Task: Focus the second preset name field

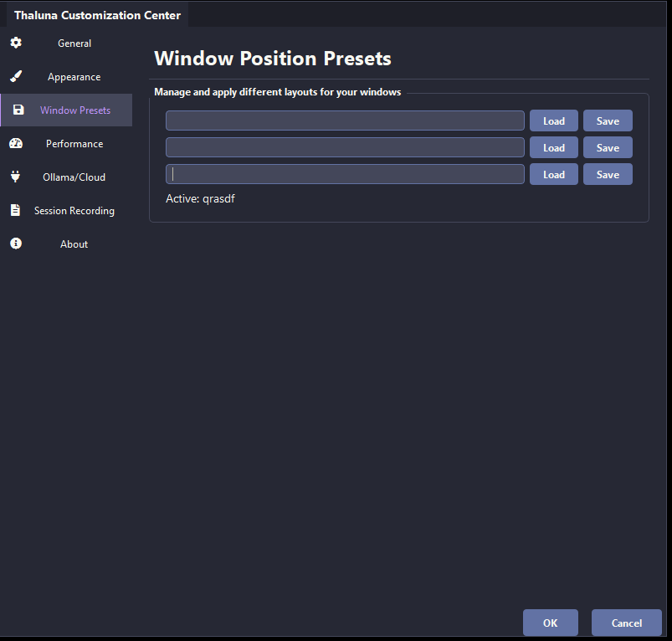Action: (345, 147)
